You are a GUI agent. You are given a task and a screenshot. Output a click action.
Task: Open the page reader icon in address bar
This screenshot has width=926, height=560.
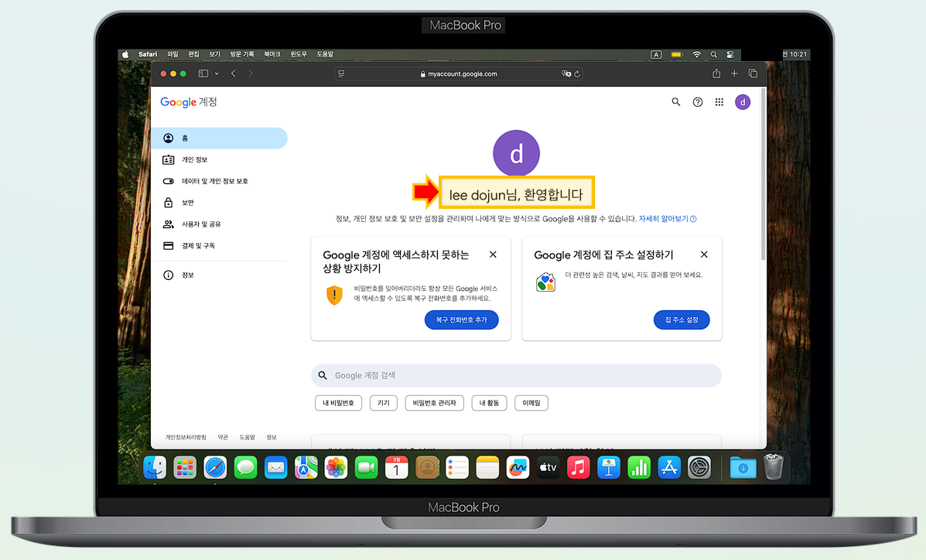click(341, 73)
